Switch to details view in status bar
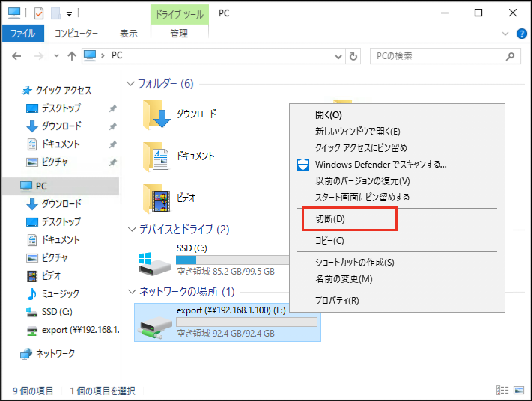This screenshot has height=401, width=532. [502, 390]
